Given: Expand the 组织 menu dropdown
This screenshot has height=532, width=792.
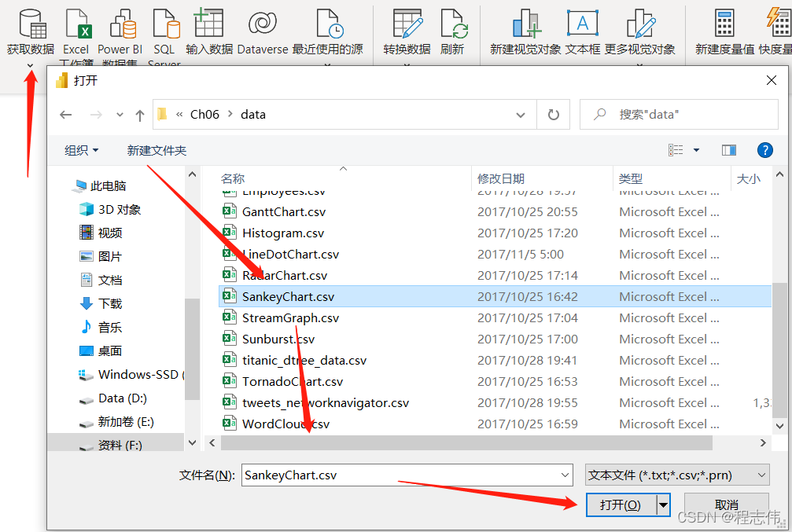Looking at the screenshot, I should coord(95,150).
